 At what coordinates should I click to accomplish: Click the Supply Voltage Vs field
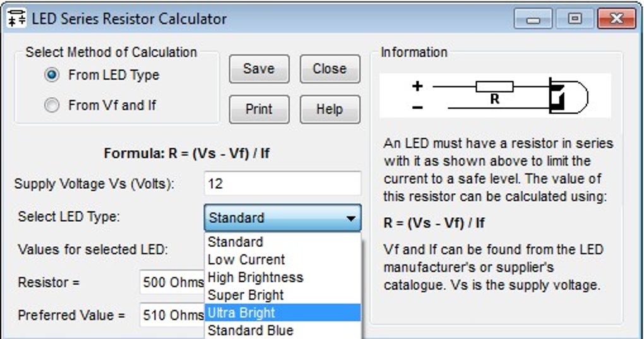point(283,184)
